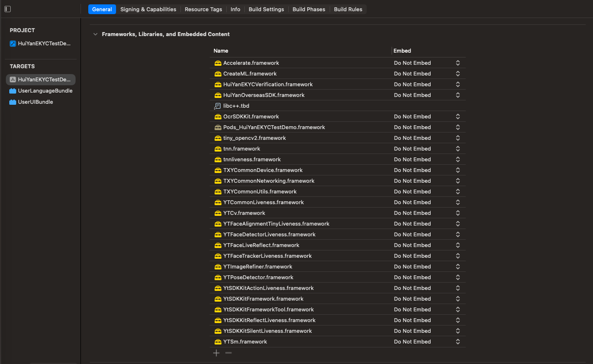Image resolution: width=593 pixels, height=364 pixels.
Task: Select the YTFaceTrackerLiveness.framework name
Action: pyautogui.click(x=267, y=256)
